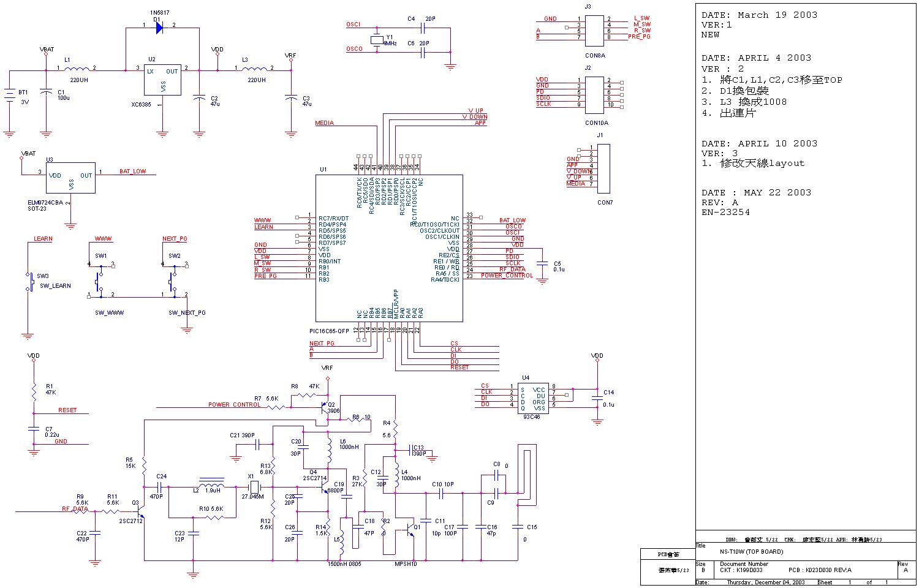Click the U3 ELM9724CBA detector block
The height and width of the screenshot is (588, 919).
(70, 178)
